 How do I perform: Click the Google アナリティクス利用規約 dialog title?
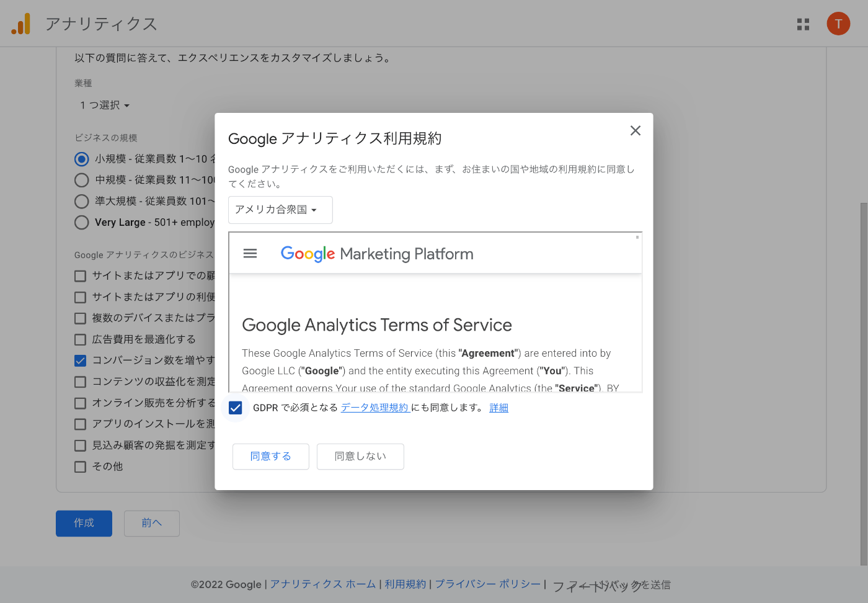tap(335, 138)
